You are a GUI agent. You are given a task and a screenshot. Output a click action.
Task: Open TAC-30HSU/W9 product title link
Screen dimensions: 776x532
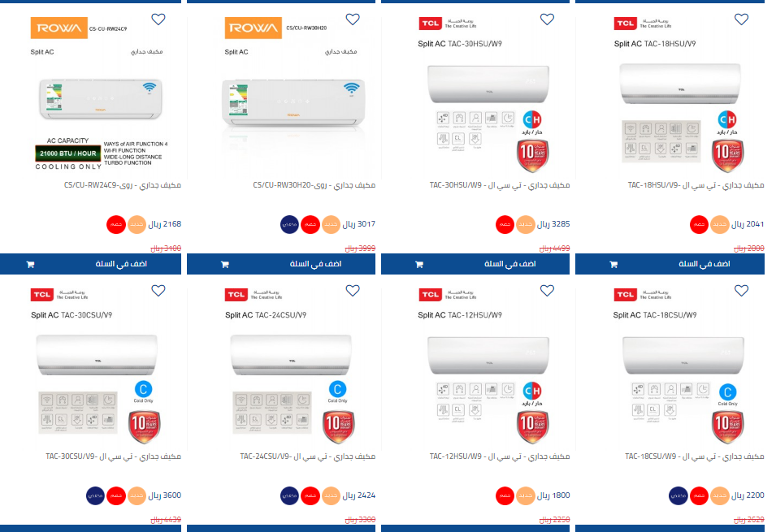[500, 185]
